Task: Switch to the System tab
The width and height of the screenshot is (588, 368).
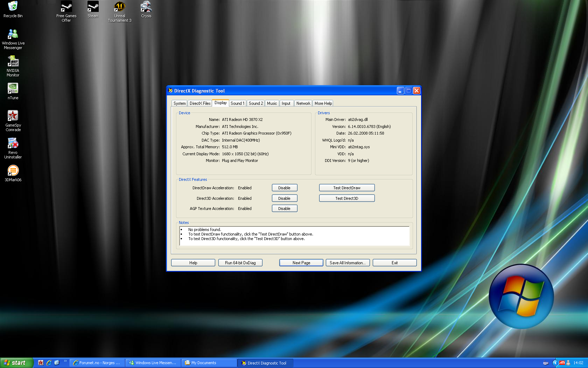Action: point(180,103)
